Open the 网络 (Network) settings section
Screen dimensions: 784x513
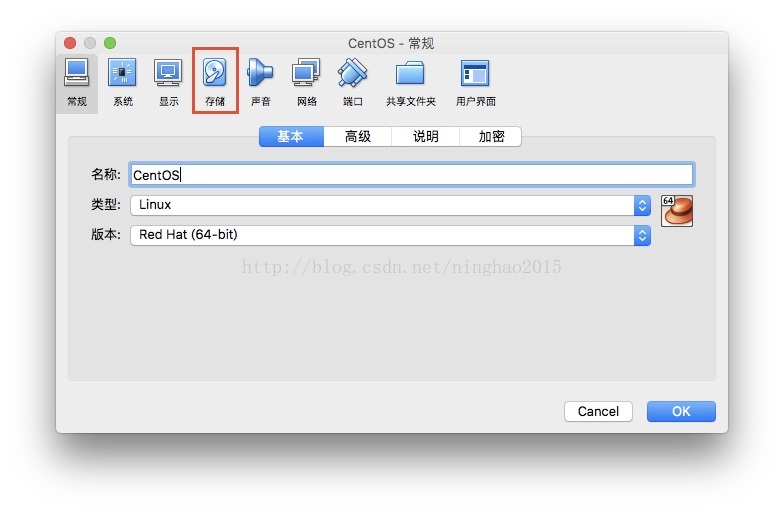[x=306, y=82]
